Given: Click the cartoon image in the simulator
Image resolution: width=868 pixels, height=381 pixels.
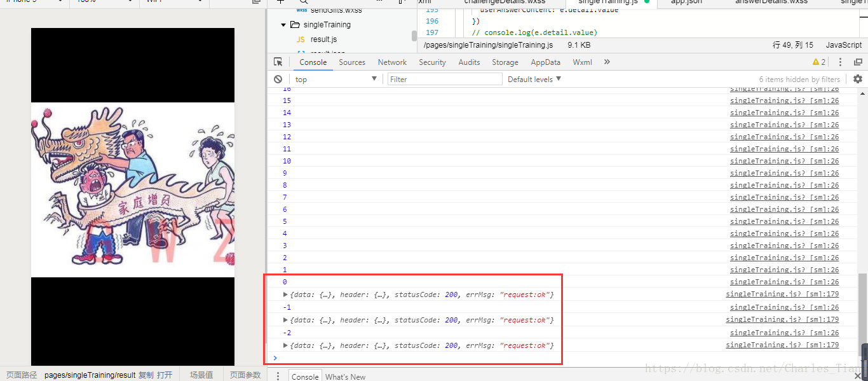Looking at the screenshot, I should tap(133, 190).
